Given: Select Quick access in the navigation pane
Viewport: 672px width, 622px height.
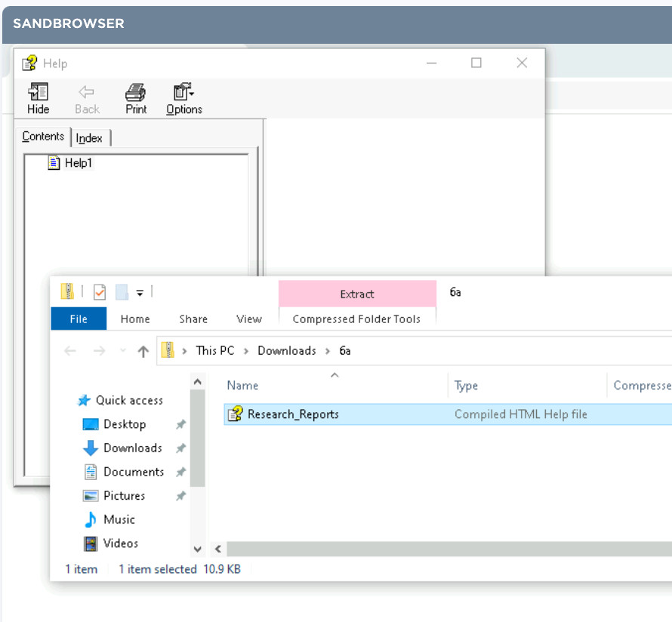Looking at the screenshot, I should pyautogui.click(x=129, y=400).
